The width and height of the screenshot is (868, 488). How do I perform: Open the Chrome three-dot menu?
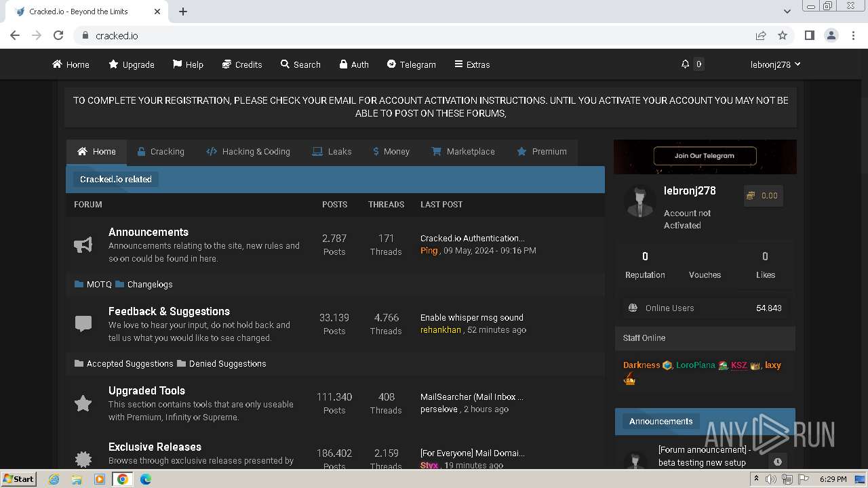point(852,35)
